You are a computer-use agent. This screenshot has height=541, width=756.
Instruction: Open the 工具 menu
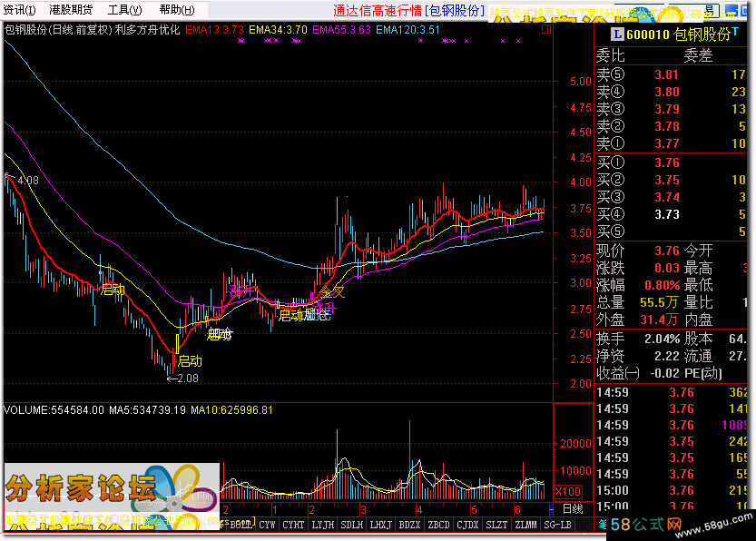pyautogui.click(x=125, y=10)
